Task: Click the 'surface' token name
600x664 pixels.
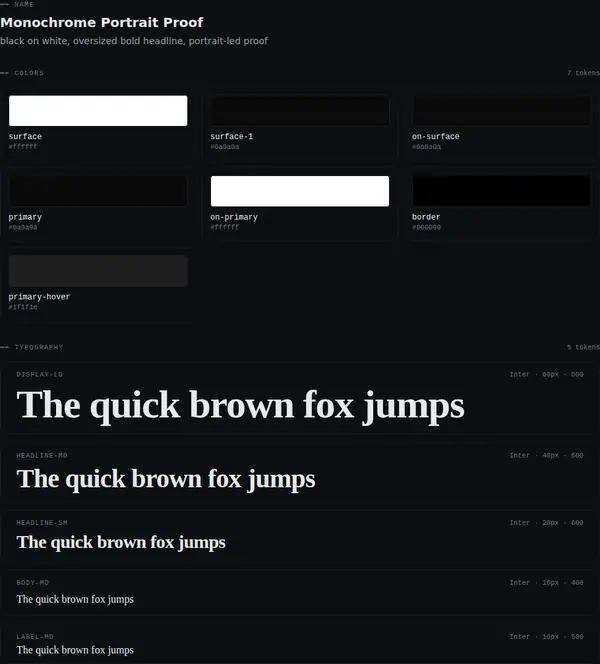Action: coord(25,136)
